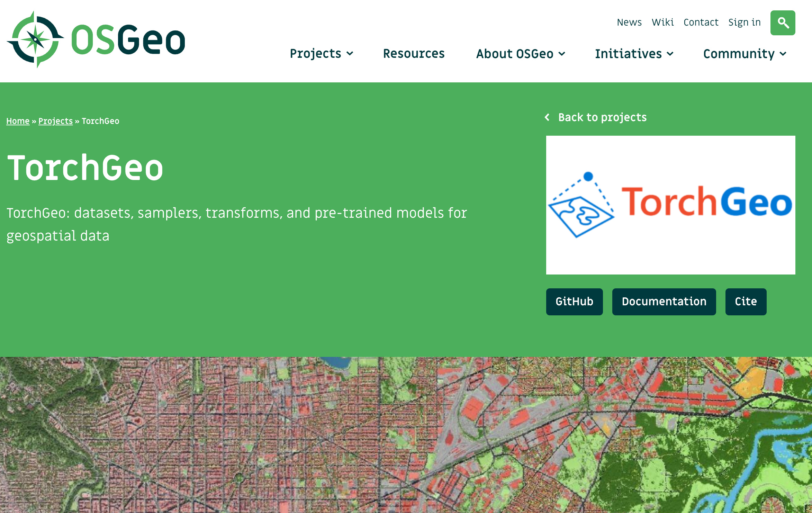
Task: Click the satellite land-cover map banner image
Action: coord(406,435)
